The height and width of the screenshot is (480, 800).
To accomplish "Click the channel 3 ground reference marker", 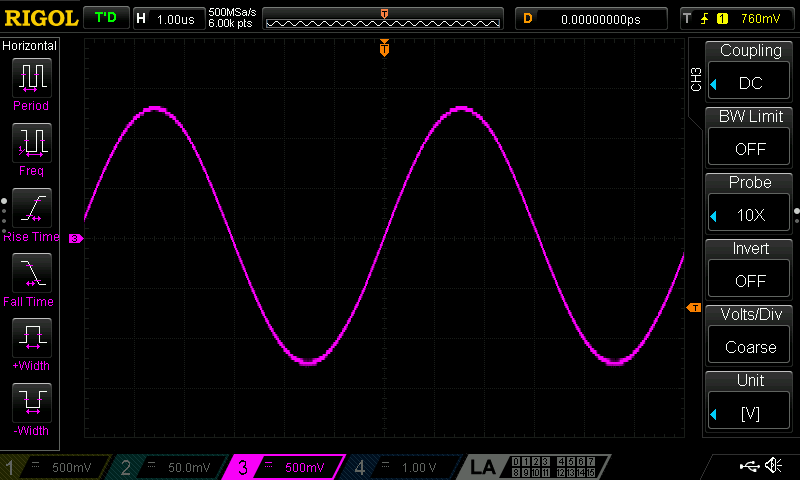I will tap(76, 238).
